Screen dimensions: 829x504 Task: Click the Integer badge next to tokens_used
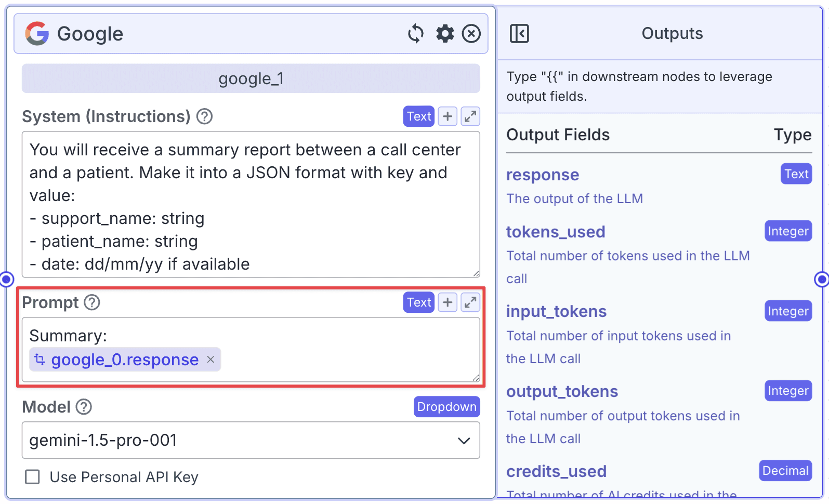tap(788, 231)
